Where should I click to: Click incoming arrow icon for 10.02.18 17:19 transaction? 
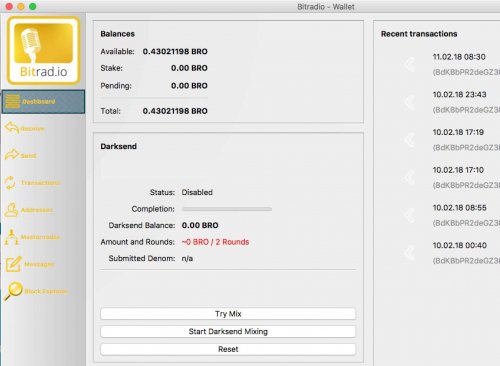tap(410, 140)
